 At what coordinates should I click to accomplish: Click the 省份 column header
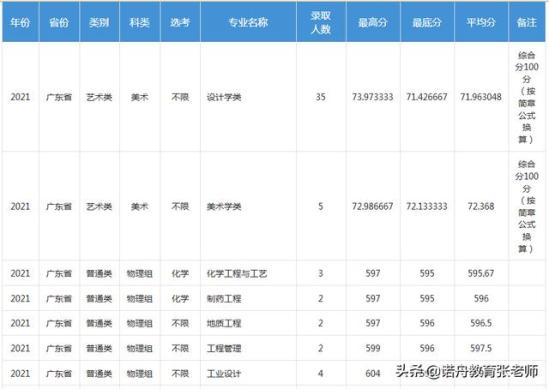[x=59, y=22]
